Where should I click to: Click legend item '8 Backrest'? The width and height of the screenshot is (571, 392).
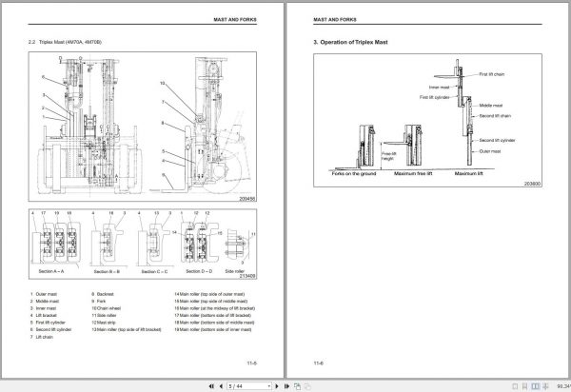point(103,294)
